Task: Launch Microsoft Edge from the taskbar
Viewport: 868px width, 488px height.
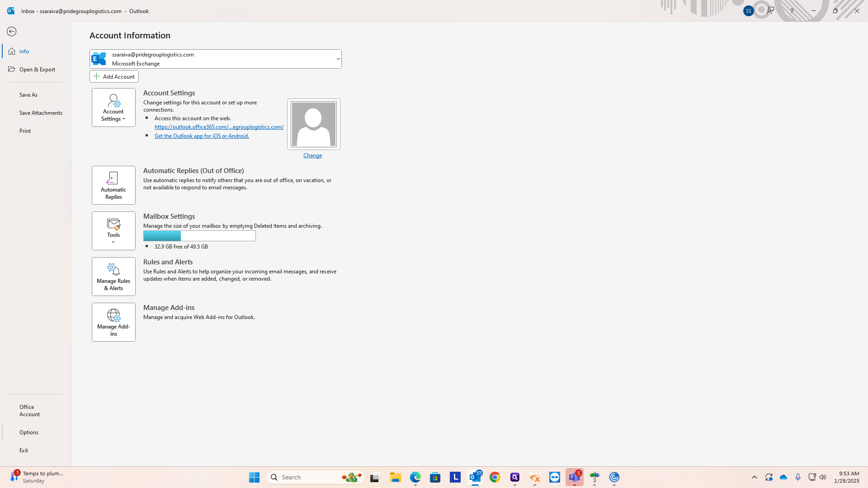Action: [x=415, y=477]
